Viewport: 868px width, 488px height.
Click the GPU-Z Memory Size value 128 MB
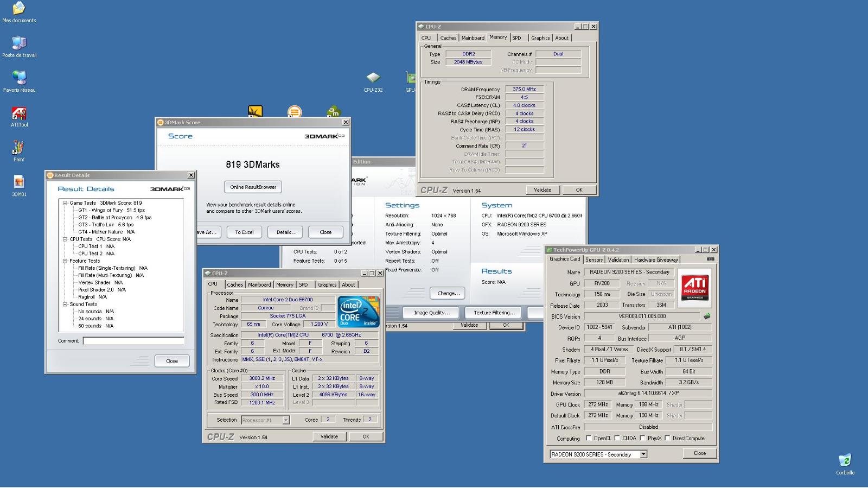pyautogui.click(x=604, y=382)
